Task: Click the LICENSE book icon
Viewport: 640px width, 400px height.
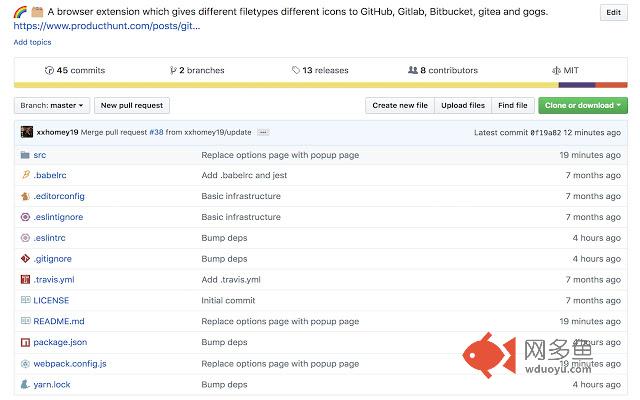Action: pos(25,300)
